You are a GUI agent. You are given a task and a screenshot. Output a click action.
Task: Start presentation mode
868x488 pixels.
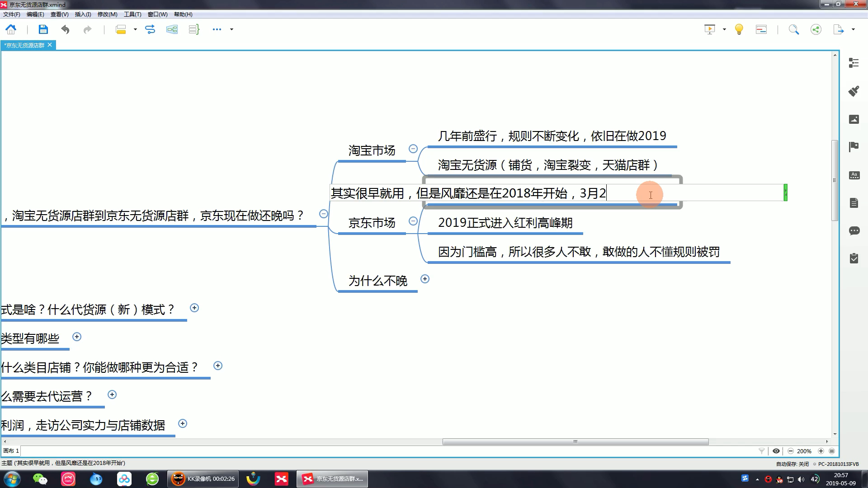(710, 29)
